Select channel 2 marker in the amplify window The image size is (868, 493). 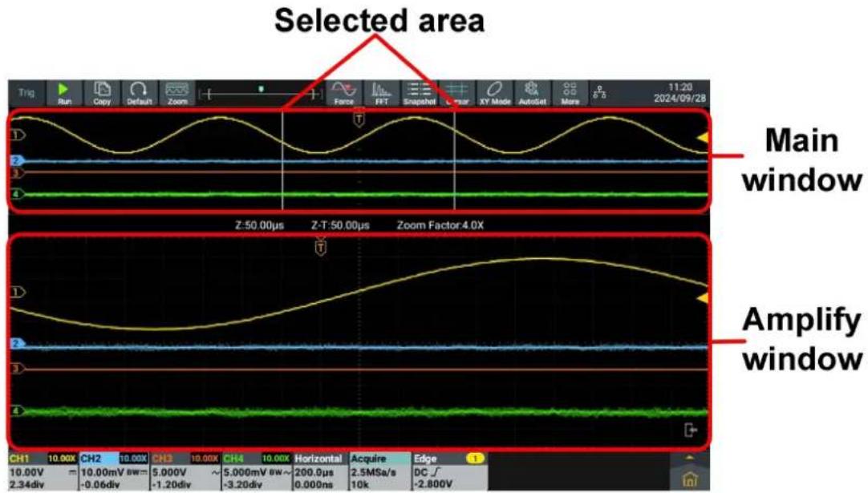[x=17, y=344]
